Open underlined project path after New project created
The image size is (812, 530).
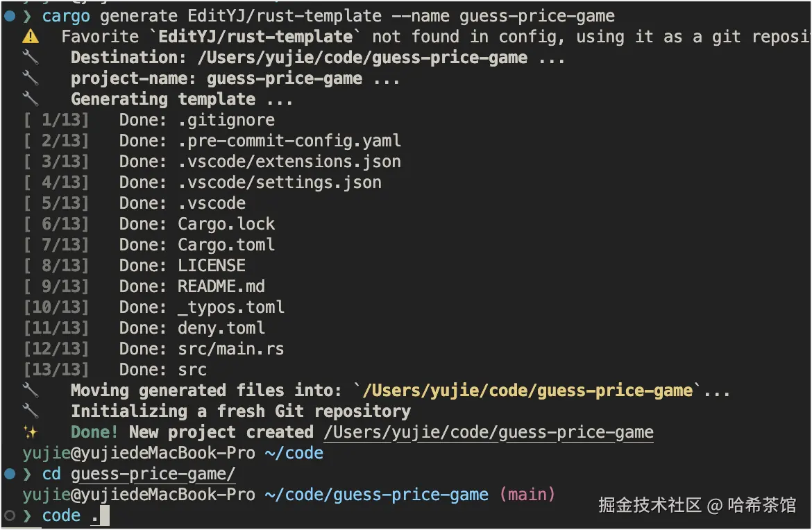point(489,432)
